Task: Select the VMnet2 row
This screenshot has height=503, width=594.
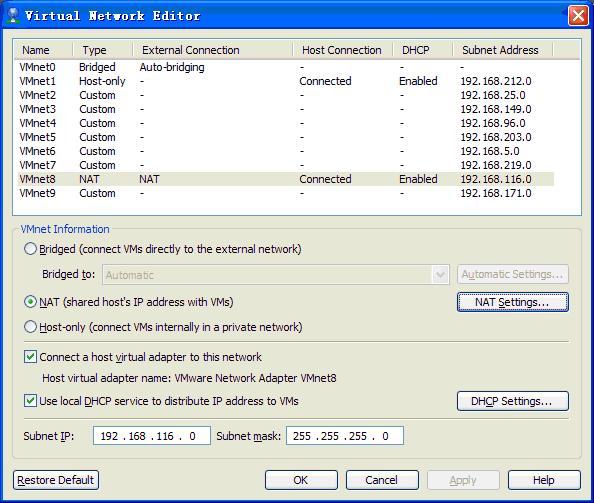Action: click(286, 95)
